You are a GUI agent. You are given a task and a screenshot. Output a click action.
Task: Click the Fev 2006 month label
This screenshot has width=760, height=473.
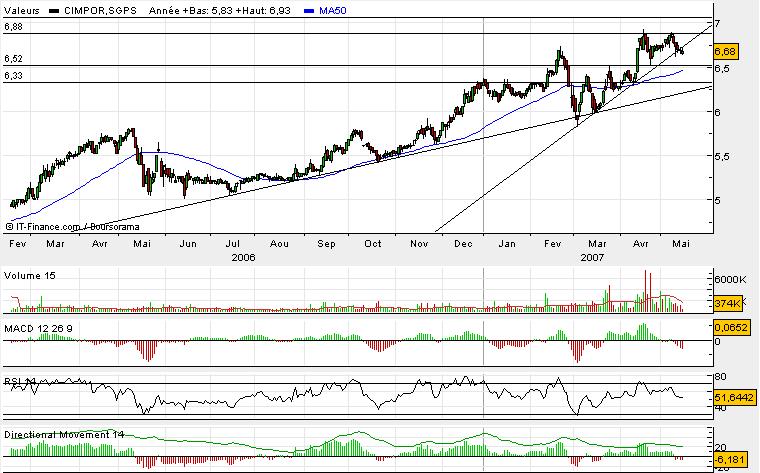point(18,243)
